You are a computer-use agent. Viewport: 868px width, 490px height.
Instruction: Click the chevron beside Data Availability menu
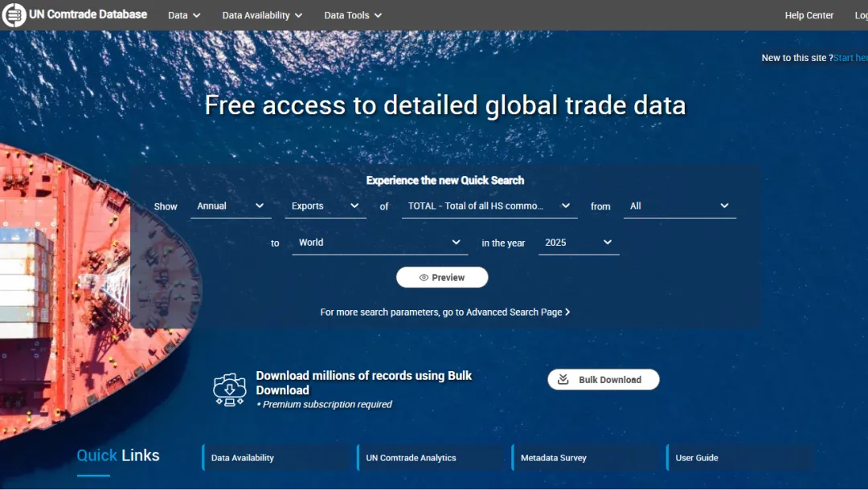[x=298, y=15]
